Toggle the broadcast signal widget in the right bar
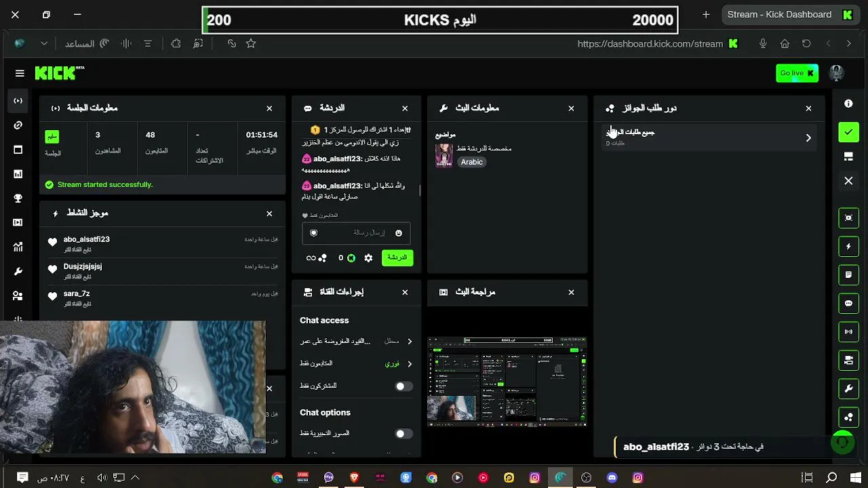This screenshot has width=868, height=488. pos(848,332)
